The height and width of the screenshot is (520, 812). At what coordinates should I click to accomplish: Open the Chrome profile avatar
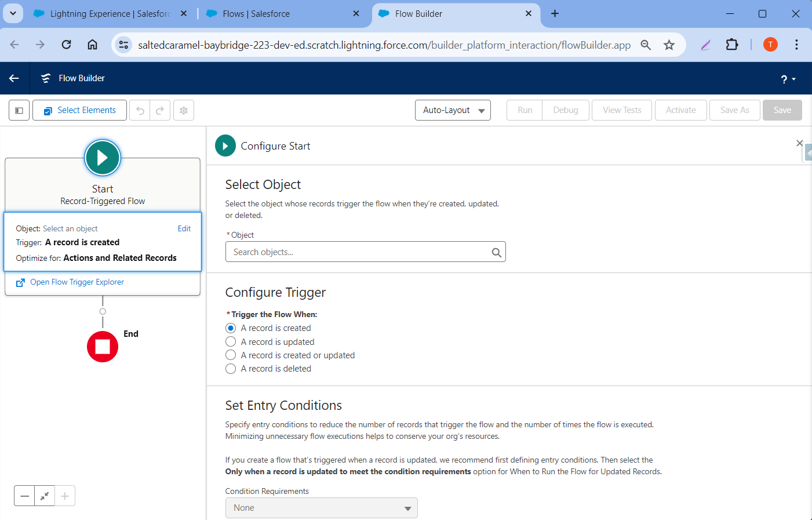point(770,45)
